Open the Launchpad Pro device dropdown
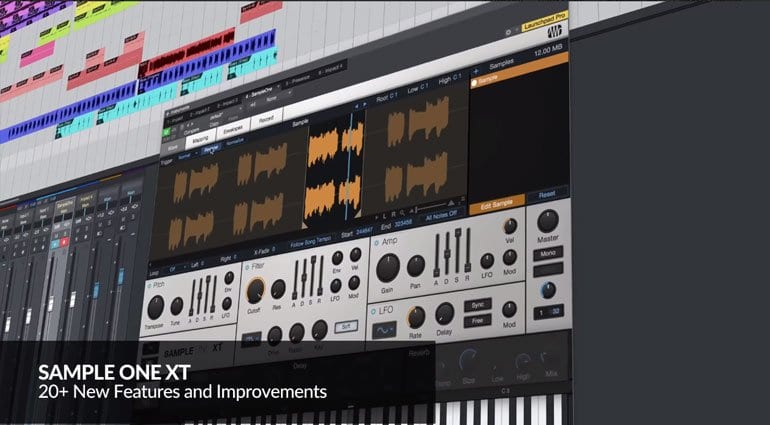770x425 pixels. (x=545, y=20)
